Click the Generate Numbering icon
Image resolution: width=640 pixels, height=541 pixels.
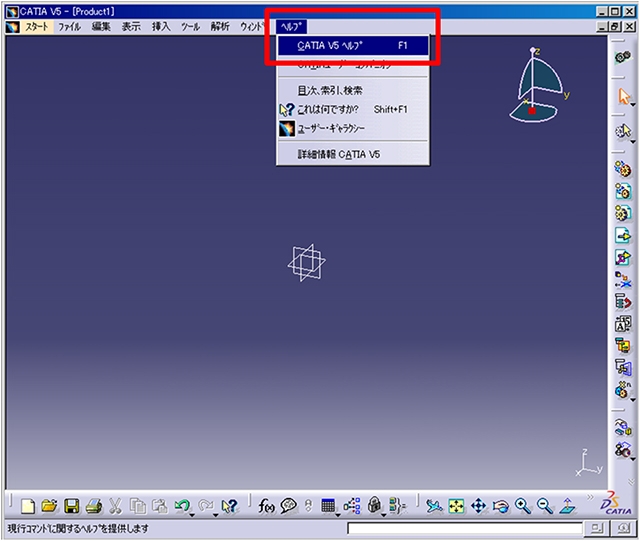pyautogui.click(x=623, y=324)
